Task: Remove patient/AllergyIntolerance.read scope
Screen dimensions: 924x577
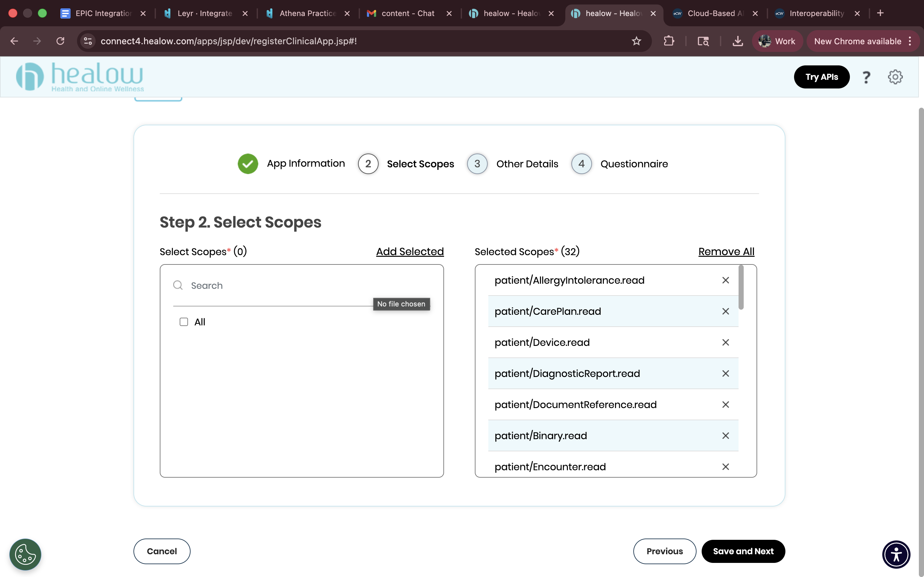Action: pyautogui.click(x=725, y=280)
